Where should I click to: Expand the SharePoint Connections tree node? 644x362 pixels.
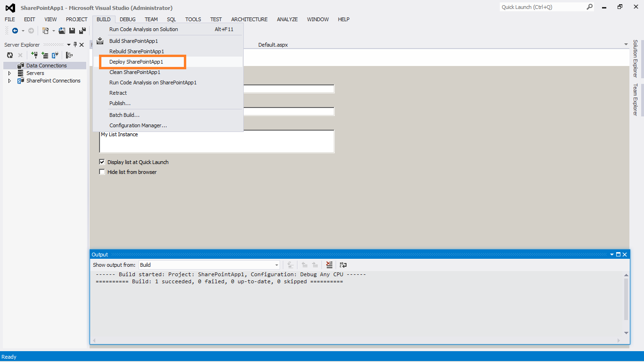9,81
